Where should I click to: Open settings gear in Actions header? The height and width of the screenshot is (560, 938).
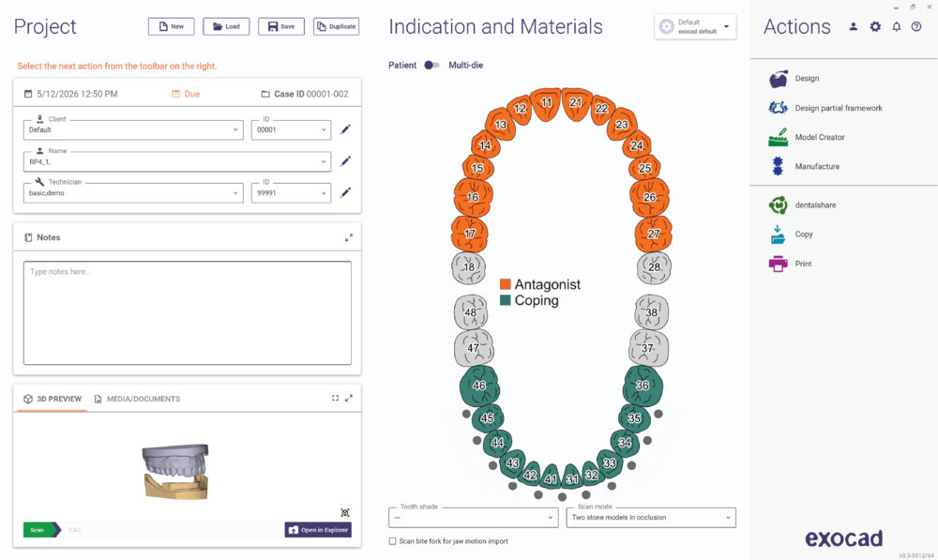tap(875, 27)
